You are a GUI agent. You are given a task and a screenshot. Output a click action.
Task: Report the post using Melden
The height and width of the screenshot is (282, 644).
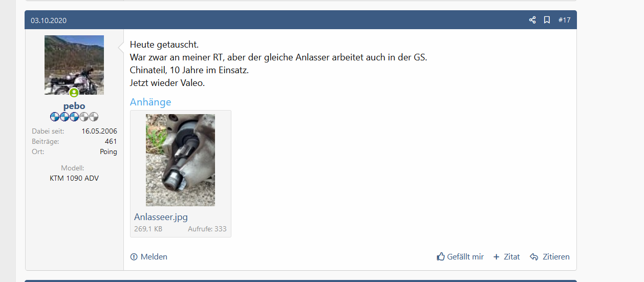tap(149, 257)
